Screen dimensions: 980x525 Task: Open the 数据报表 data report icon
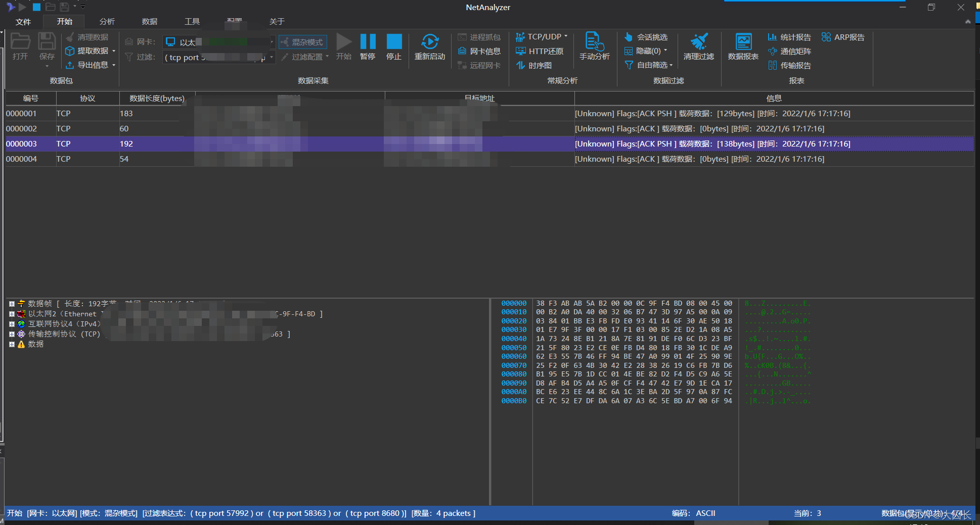[x=743, y=41]
